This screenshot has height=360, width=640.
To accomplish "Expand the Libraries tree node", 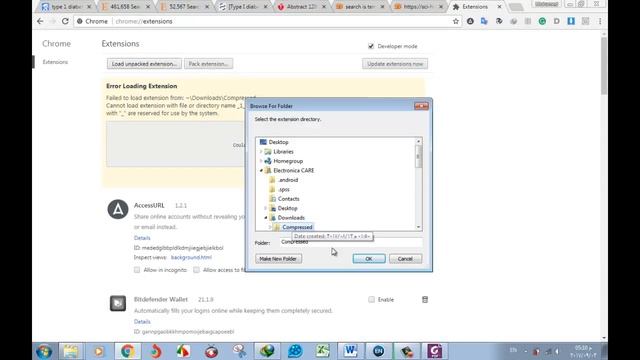I will (261, 151).
